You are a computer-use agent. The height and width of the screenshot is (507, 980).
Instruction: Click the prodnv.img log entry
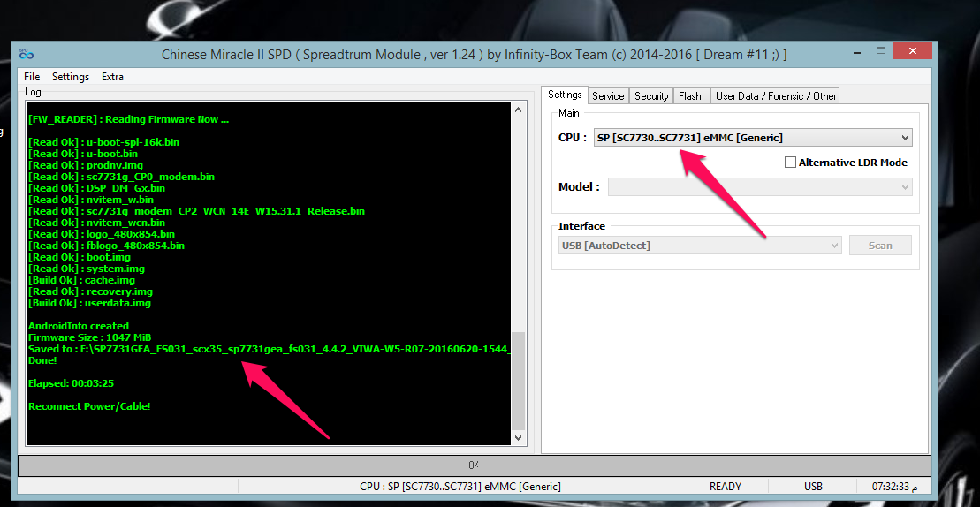pyautogui.click(x=86, y=165)
